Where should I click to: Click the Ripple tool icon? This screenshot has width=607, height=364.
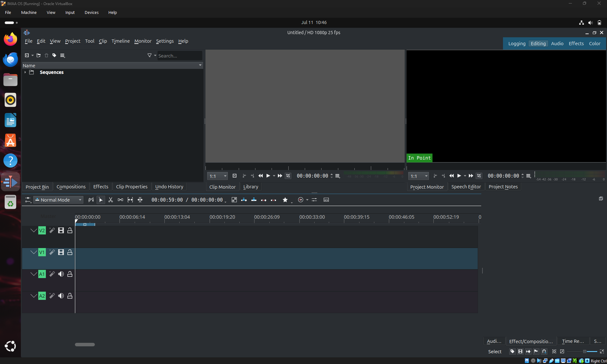click(140, 200)
